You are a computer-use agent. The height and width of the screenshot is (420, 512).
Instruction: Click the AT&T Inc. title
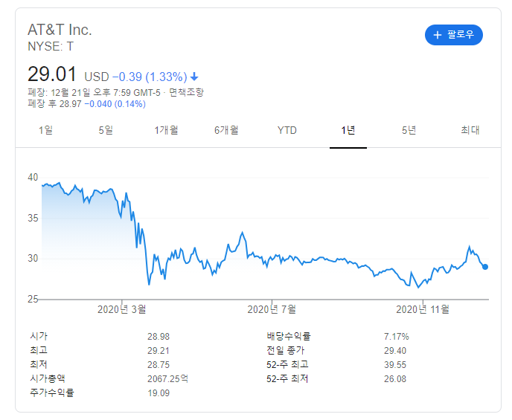coord(60,30)
